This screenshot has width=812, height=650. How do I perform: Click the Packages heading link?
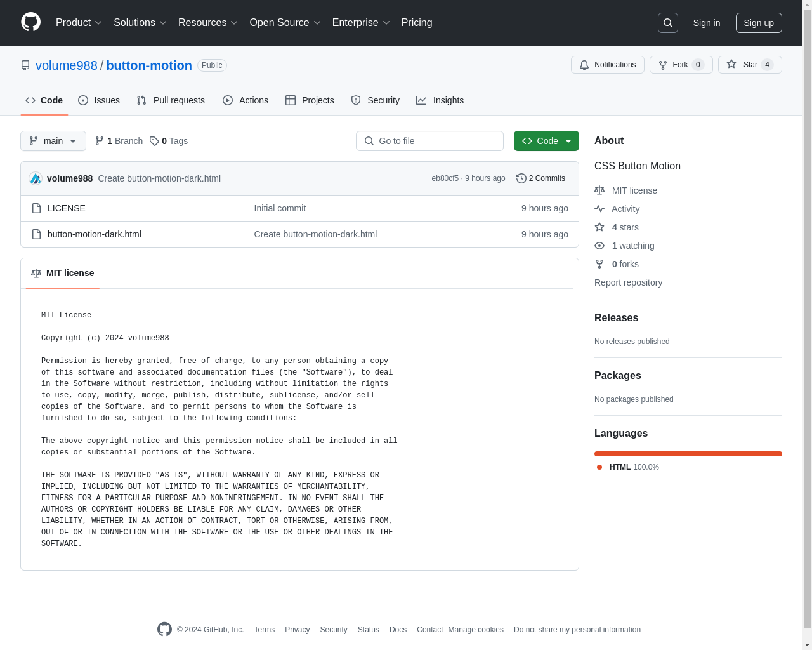[x=618, y=376]
